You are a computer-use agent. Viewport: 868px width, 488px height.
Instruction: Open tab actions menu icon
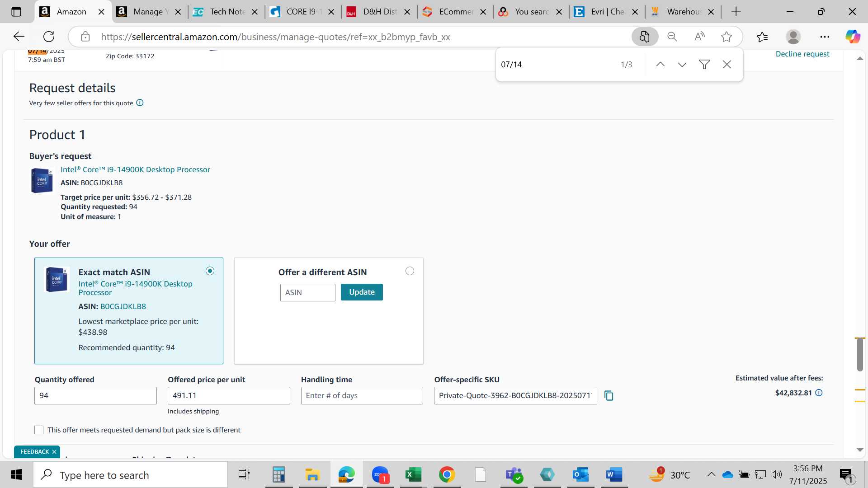coord(16,12)
